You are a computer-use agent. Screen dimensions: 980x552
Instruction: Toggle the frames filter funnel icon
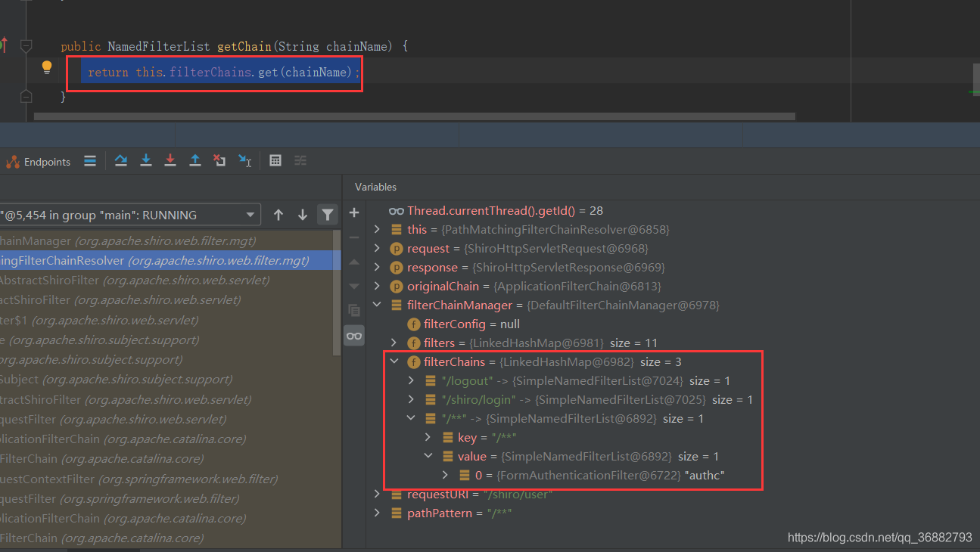click(327, 215)
